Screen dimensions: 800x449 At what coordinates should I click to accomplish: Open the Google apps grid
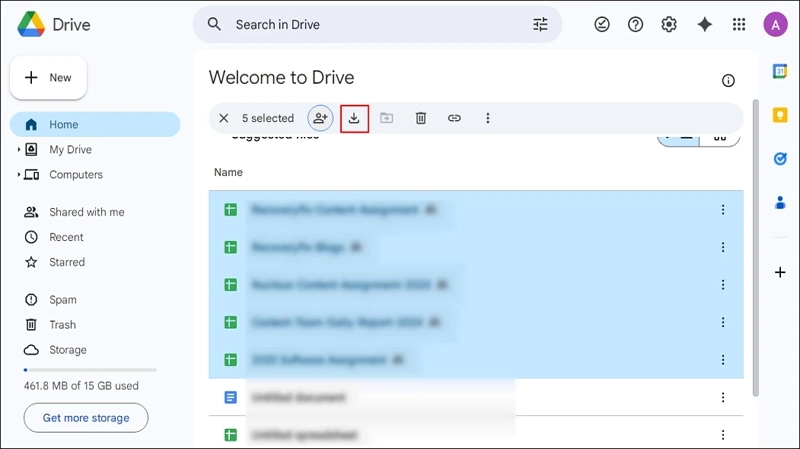(739, 24)
